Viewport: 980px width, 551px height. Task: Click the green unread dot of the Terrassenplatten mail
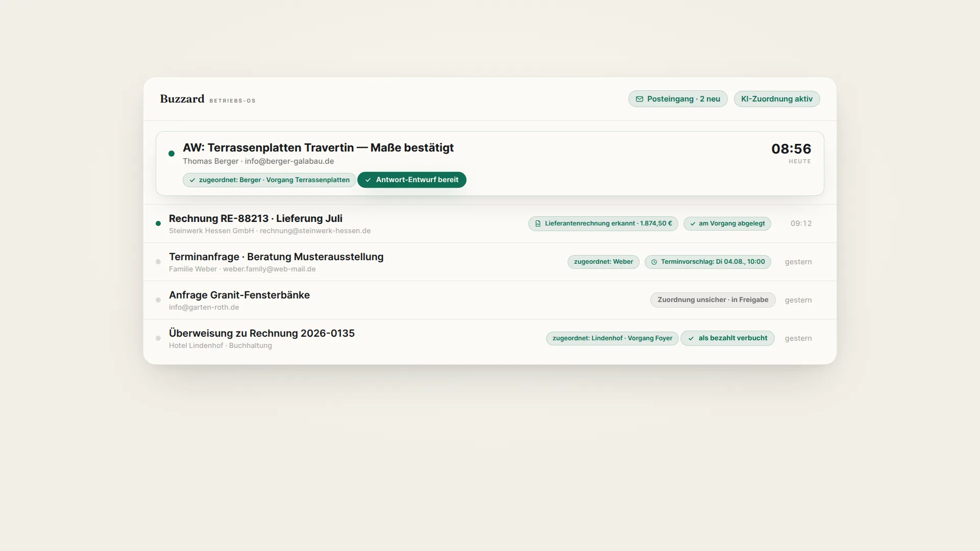point(171,154)
